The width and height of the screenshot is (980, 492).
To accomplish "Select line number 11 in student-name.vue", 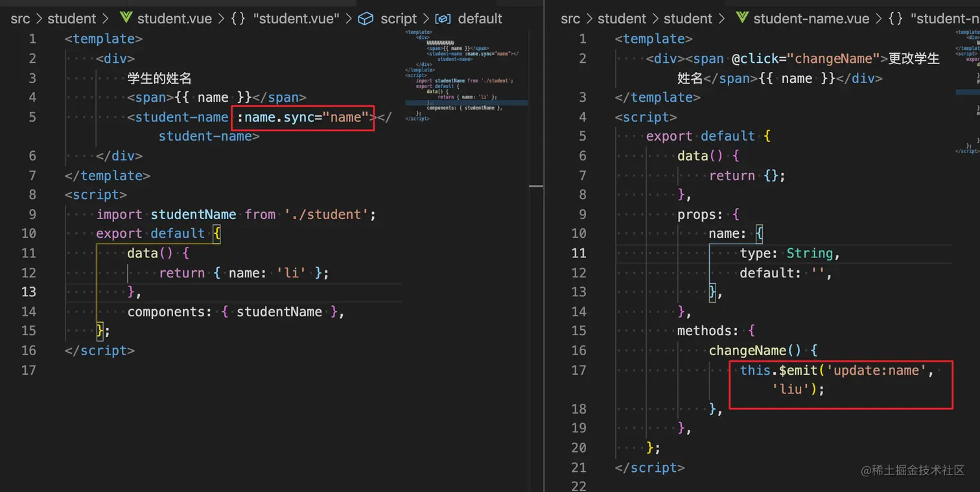I will click(579, 253).
